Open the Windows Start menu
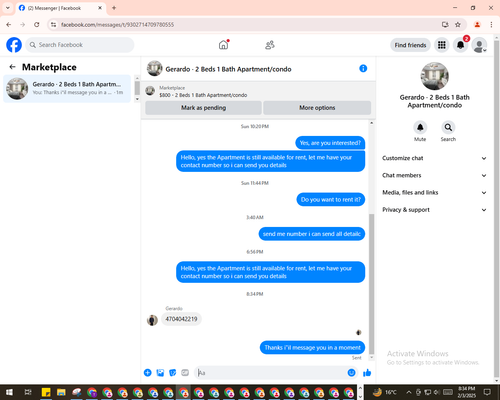Screen dimensions: 500x400 click(9, 392)
